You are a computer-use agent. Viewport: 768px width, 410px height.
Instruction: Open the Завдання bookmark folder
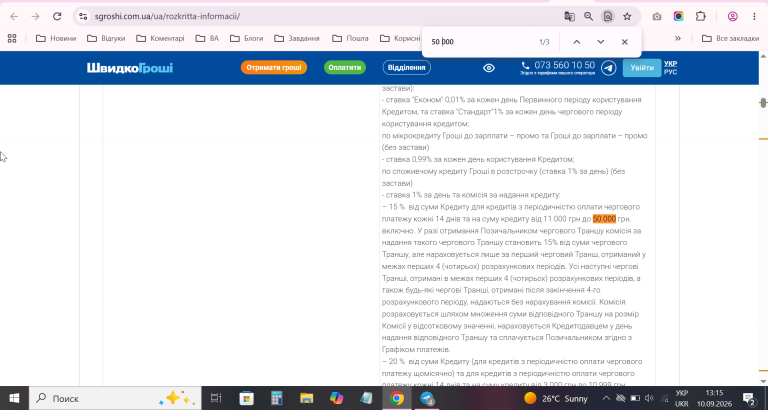click(297, 38)
